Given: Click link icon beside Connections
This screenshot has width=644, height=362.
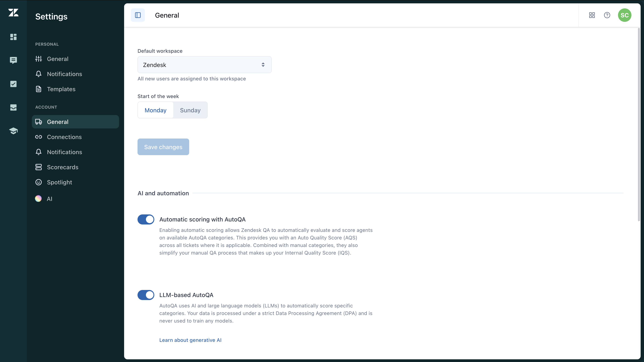Looking at the screenshot, I should coord(39,137).
